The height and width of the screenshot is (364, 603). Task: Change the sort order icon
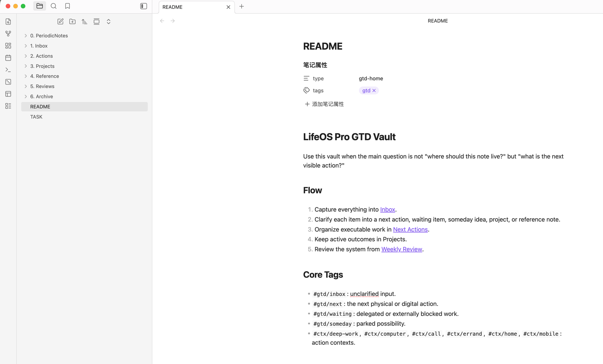point(84,21)
